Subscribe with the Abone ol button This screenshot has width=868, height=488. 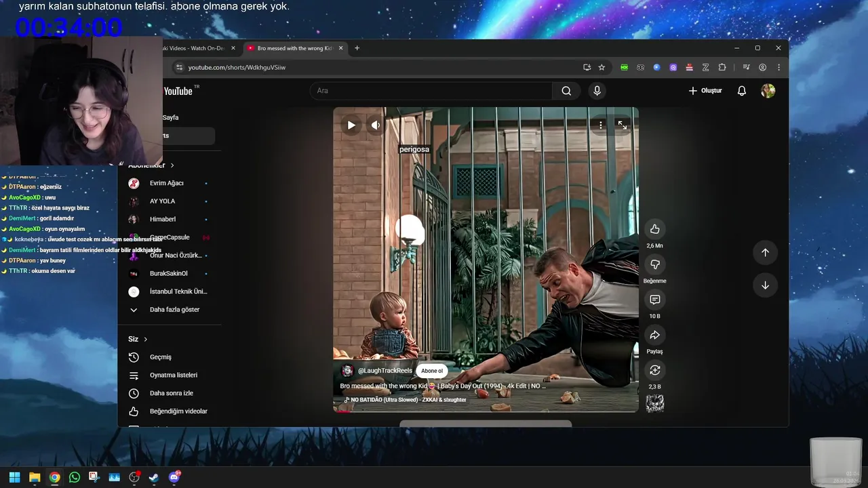pyautogui.click(x=431, y=371)
